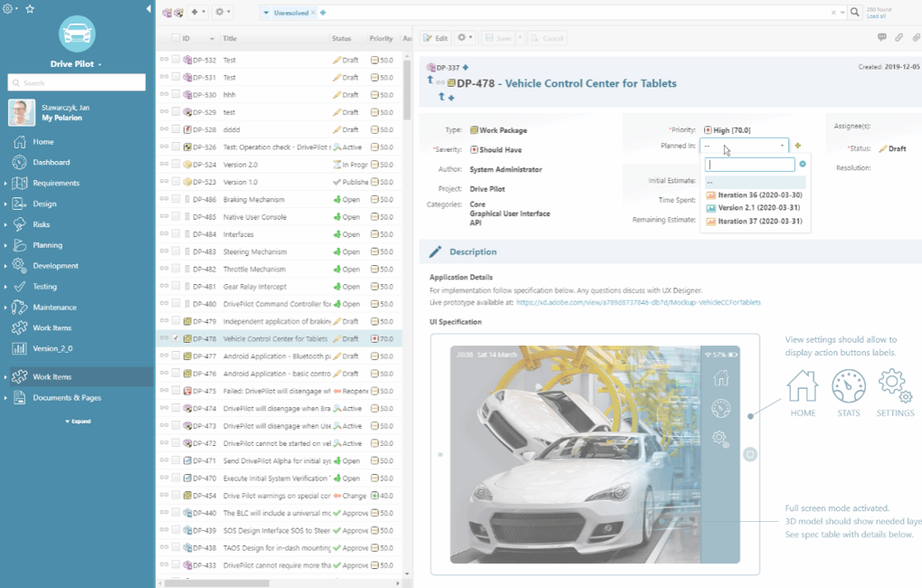The height and width of the screenshot is (588, 922).
Task: Open the Planned In dropdown field
Action: tap(745, 146)
